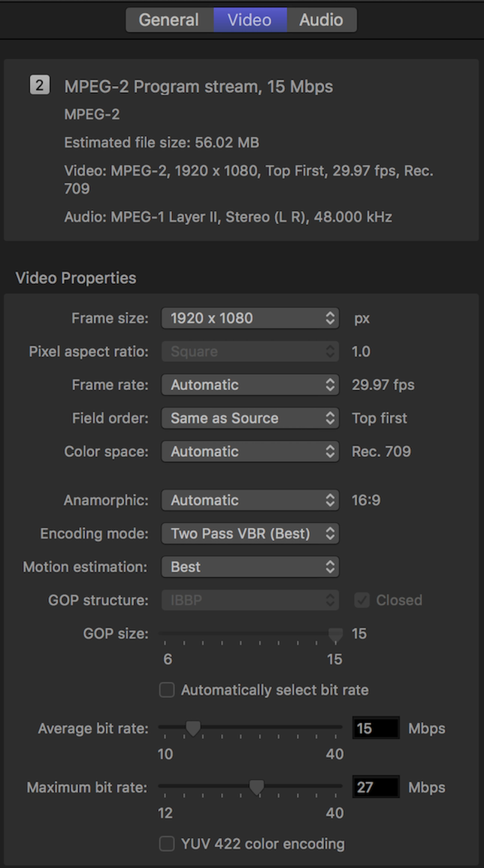The height and width of the screenshot is (868, 484).
Task: Enable YUV 422 color encoding
Action: [x=167, y=843]
